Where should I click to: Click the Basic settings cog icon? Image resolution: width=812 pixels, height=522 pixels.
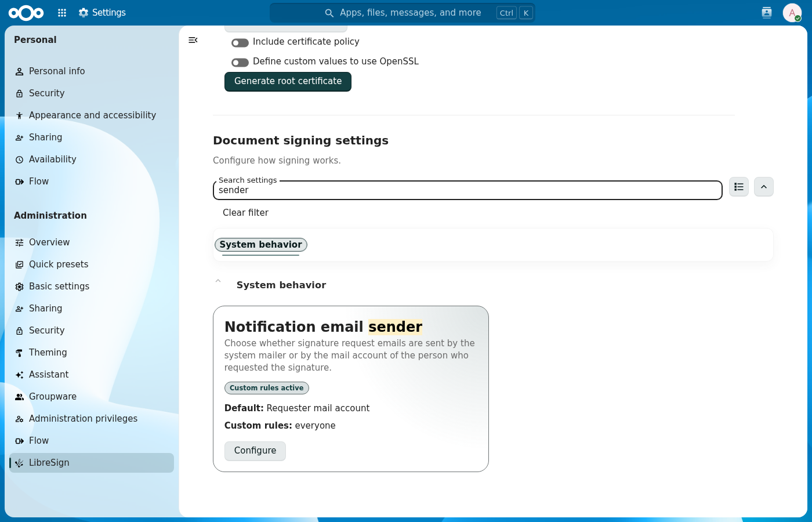point(19,287)
